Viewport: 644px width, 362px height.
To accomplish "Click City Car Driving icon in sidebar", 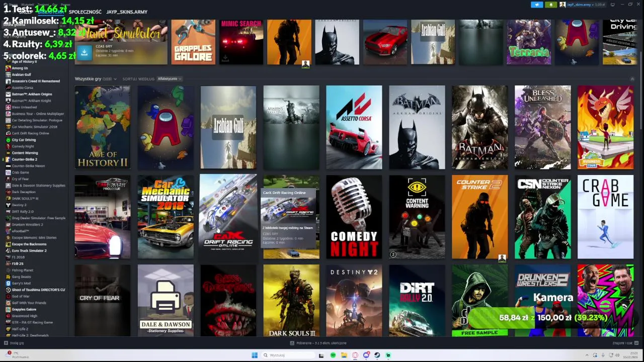I will pos(8,140).
